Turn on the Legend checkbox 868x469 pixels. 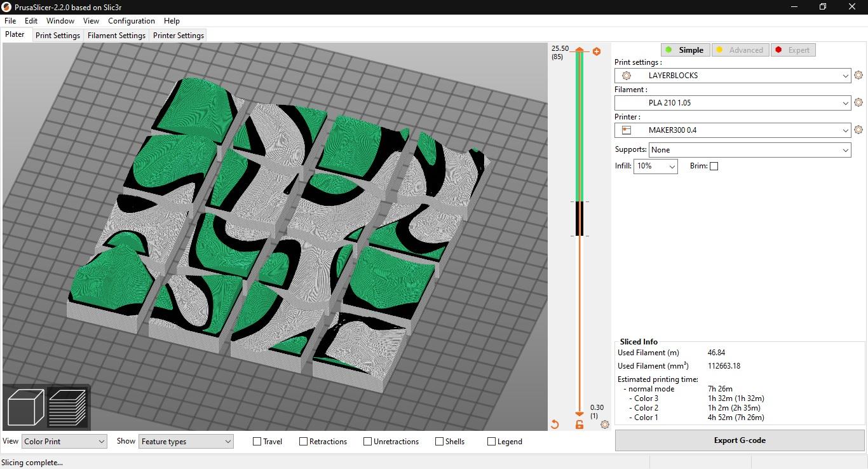tap(491, 442)
